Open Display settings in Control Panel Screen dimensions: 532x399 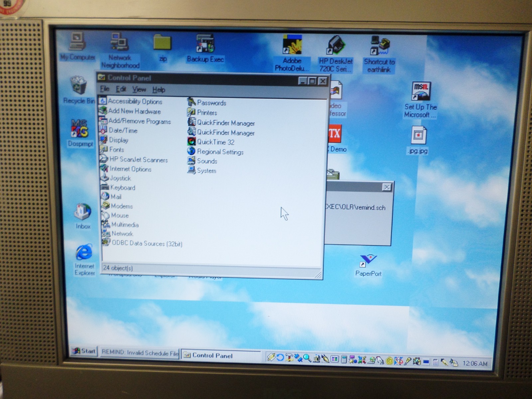[x=114, y=140]
